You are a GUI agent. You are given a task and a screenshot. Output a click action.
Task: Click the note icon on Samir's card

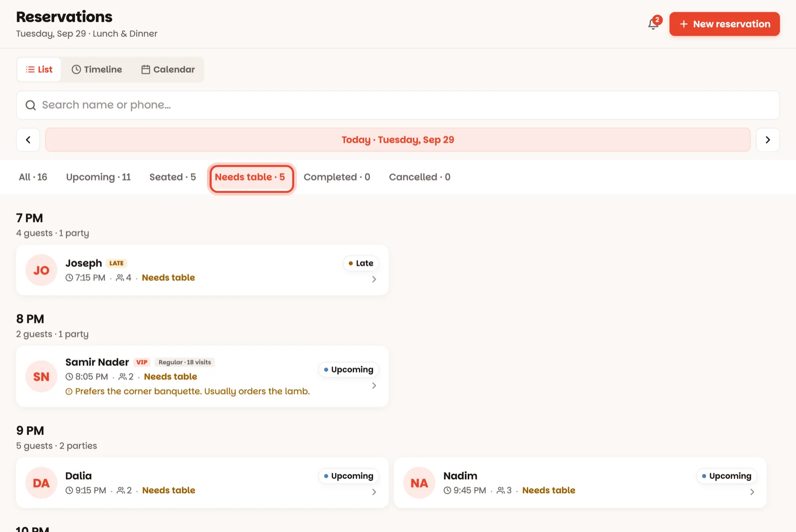click(69, 392)
